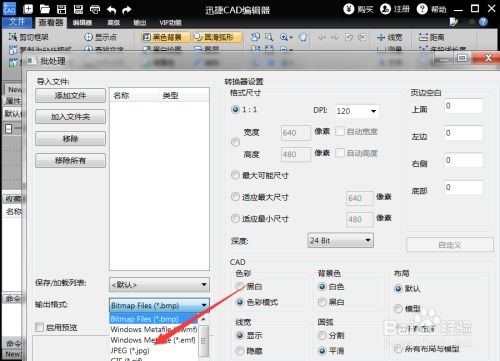The height and width of the screenshot is (361, 500).
Task: Click the Save As icon in title bar
Action: click(x=78, y=9)
